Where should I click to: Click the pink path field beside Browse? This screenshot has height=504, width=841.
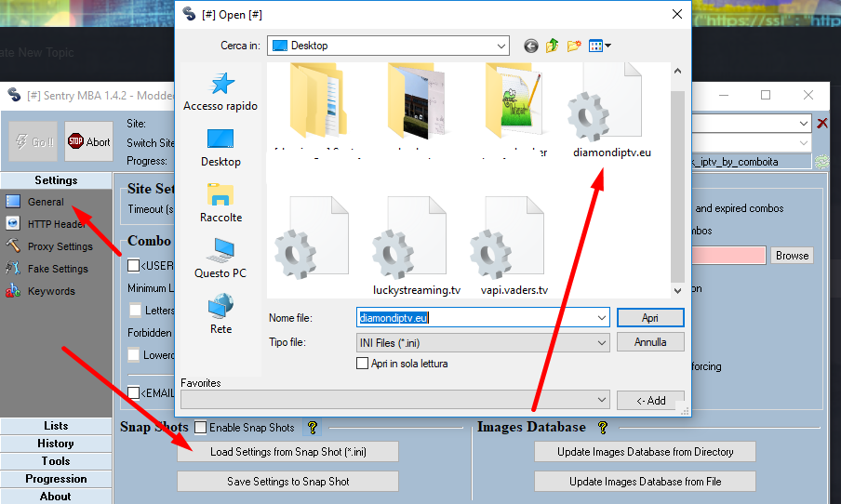tap(728, 255)
